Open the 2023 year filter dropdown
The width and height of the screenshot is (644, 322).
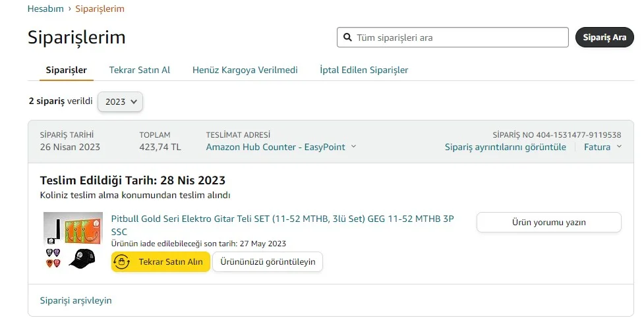120,102
